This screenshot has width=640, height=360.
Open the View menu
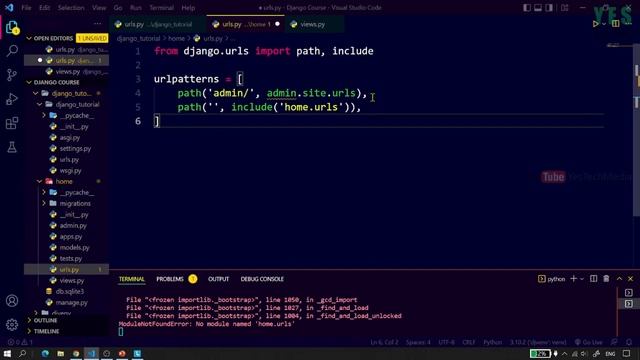(99, 8)
